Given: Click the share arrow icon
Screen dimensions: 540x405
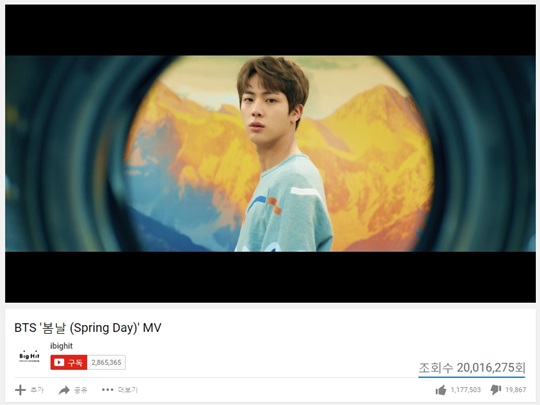Looking at the screenshot, I should 64,390.
